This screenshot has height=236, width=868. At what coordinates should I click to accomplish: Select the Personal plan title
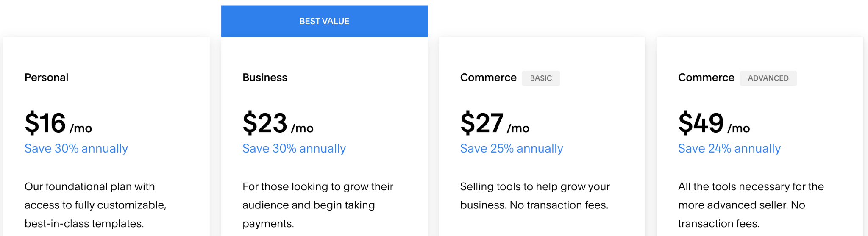click(x=46, y=78)
